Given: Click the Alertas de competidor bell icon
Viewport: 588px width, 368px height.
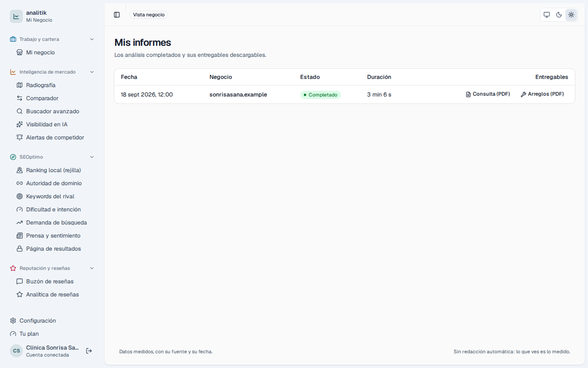Looking at the screenshot, I should coord(20,137).
